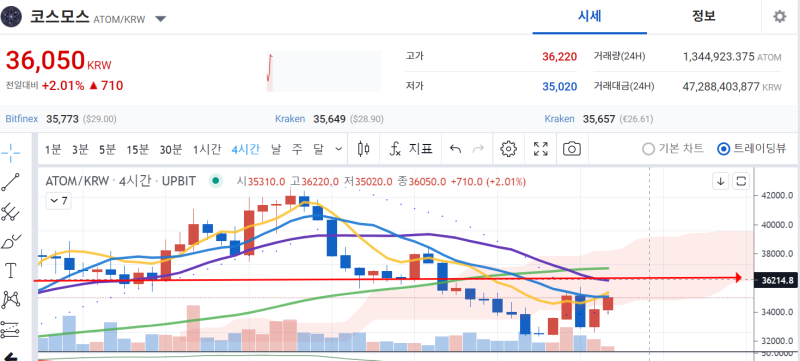Open chart settings gear in toolbar
Viewport: 800px width, 361px height.
(508, 149)
